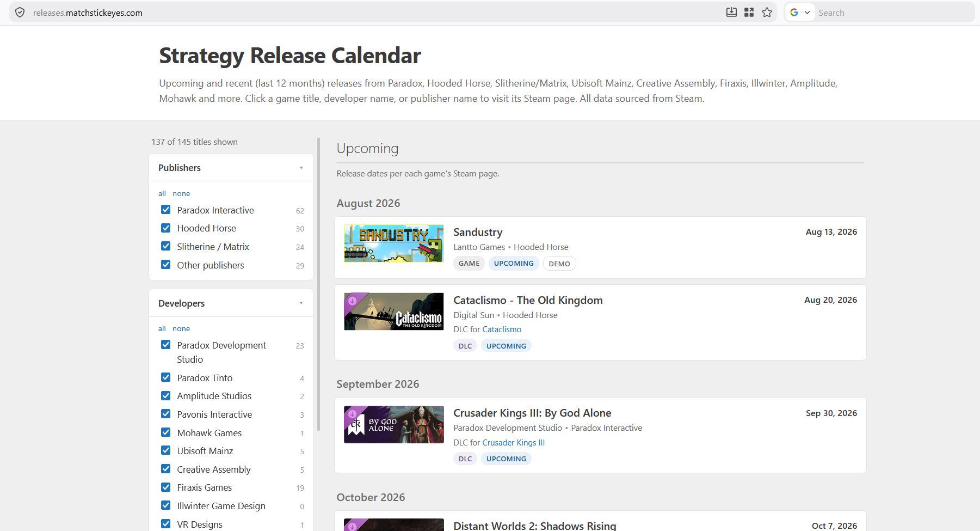This screenshot has width=980, height=531.
Task: Collapse the Publishers filter panel arrow
Action: coord(301,168)
